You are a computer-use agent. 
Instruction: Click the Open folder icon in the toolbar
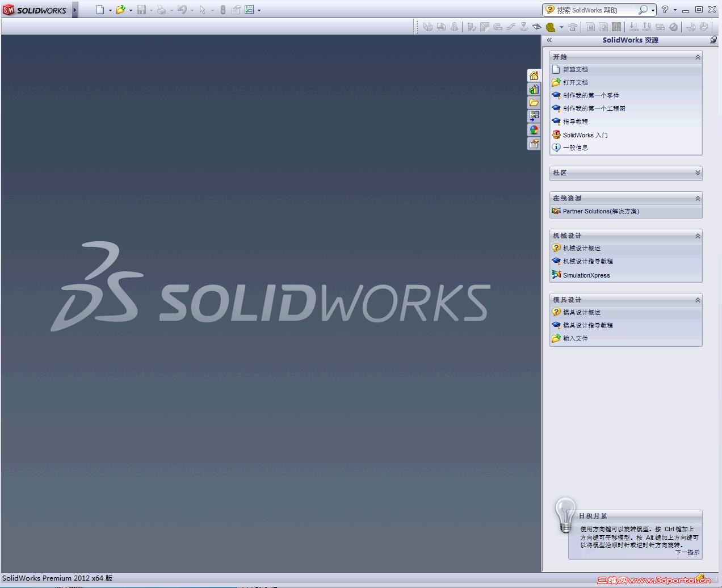point(120,10)
